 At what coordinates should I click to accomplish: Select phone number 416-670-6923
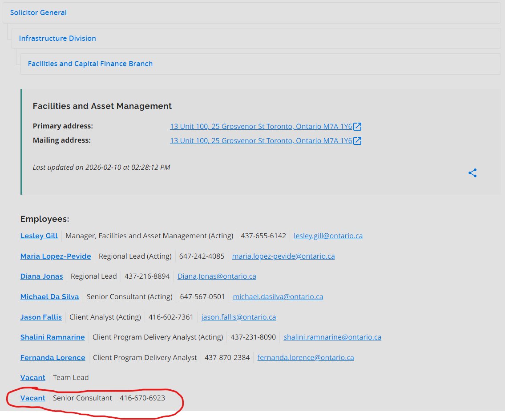142,398
